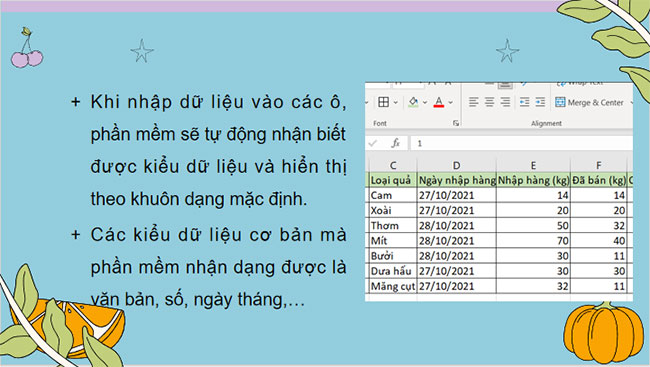
Task: Increase the cell indent
Action: 540,102
